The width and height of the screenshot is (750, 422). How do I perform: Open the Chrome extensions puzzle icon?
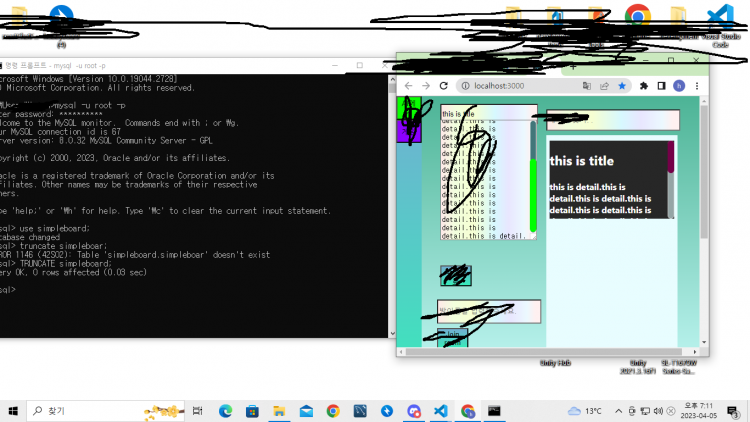click(643, 86)
